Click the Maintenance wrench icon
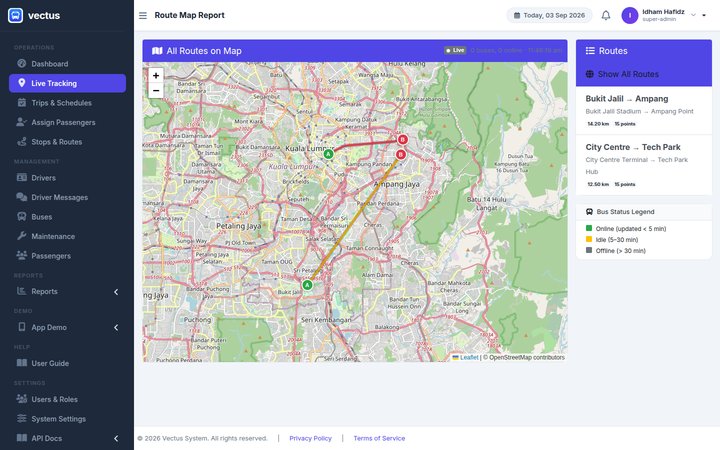 [22, 236]
